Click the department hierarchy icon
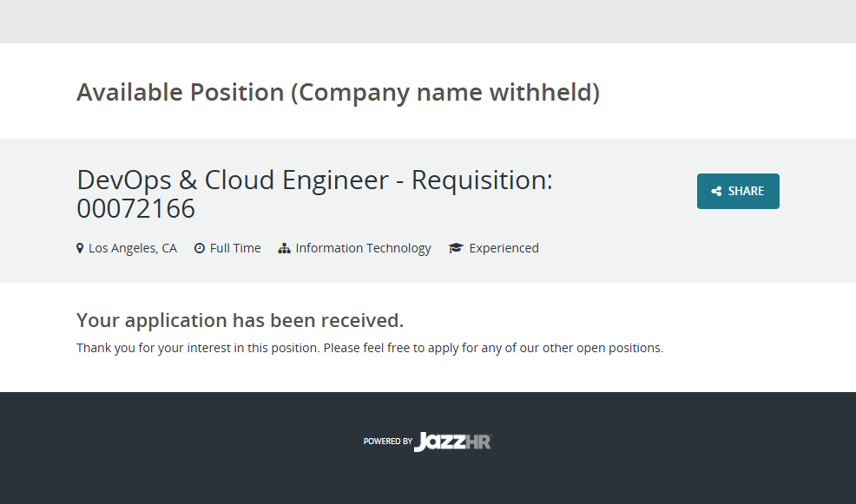856x504 pixels. [284, 248]
